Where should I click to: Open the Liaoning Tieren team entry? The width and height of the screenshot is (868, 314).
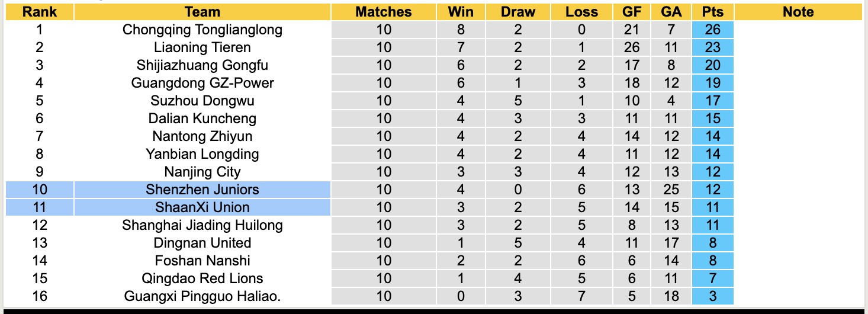pyautogui.click(x=202, y=47)
